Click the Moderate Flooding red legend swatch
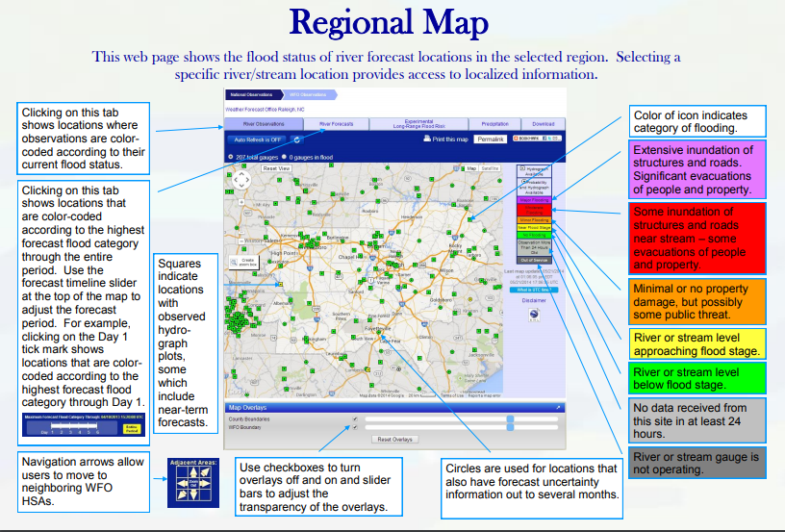Viewport: 785px width, 532px height. pyautogui.click(x=534, y=210)
